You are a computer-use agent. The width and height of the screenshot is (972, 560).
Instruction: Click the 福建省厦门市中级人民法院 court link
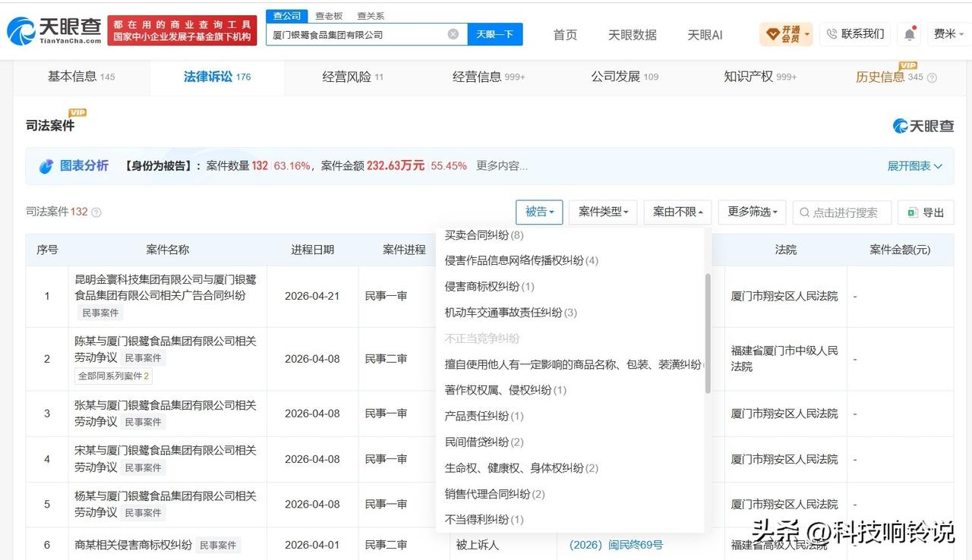[x=784, y=358]
